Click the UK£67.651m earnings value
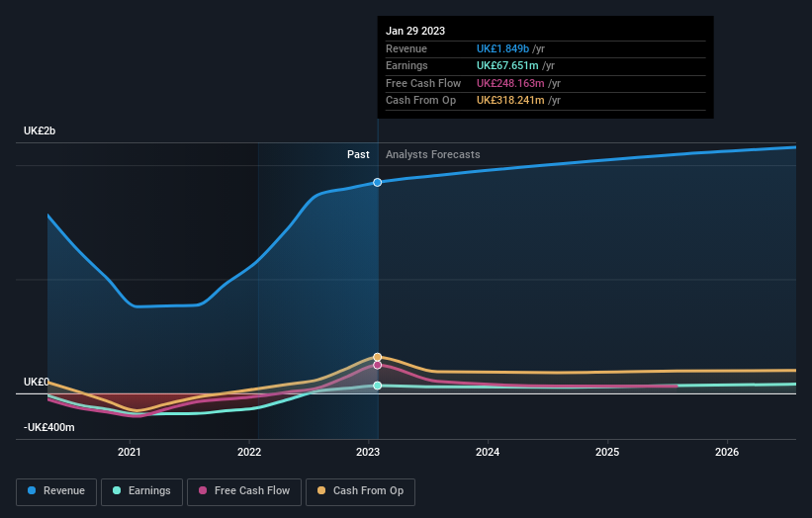 click(507, 65)
